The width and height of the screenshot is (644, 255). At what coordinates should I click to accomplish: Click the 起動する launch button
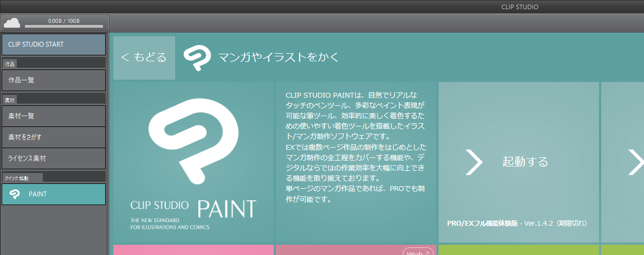point(518,162)
